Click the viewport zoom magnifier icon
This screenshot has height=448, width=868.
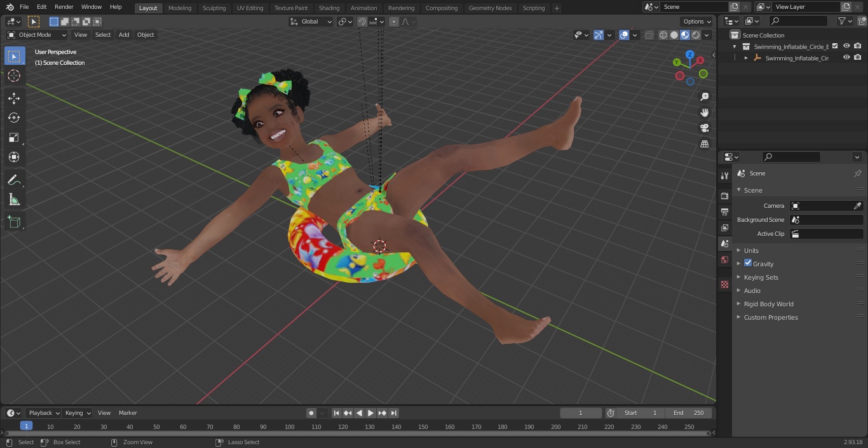(704, 97)
